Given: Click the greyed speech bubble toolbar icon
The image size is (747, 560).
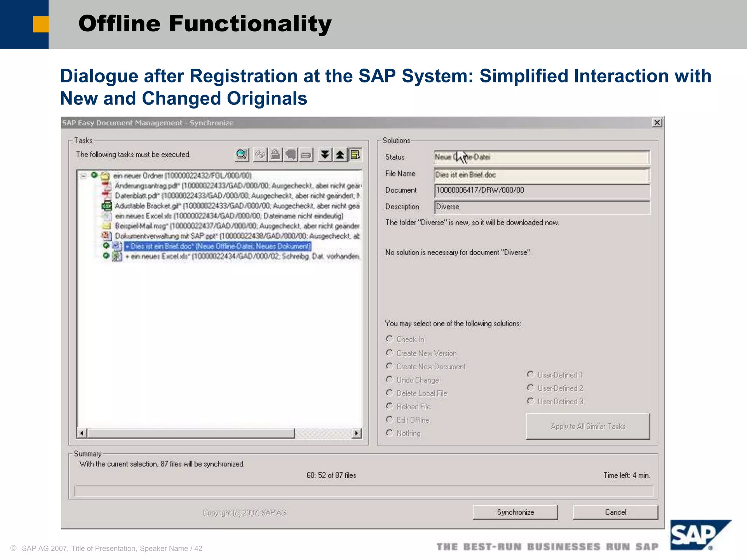Looking at the screenshot, I should (291, 155).
